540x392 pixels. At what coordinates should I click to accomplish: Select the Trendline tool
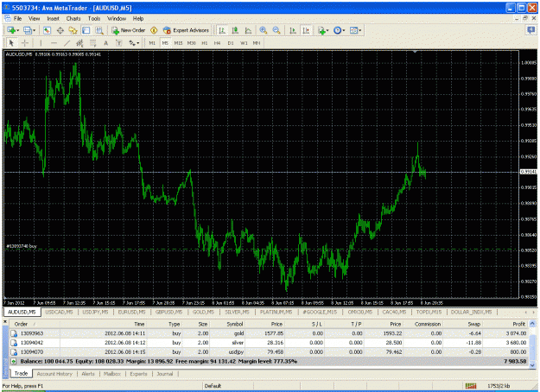[x=67, y=43]
